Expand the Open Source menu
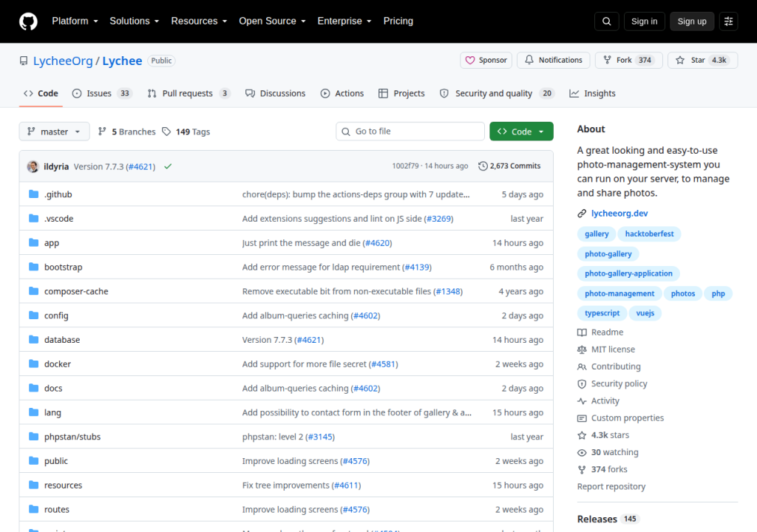 click(x=272, y=21)
